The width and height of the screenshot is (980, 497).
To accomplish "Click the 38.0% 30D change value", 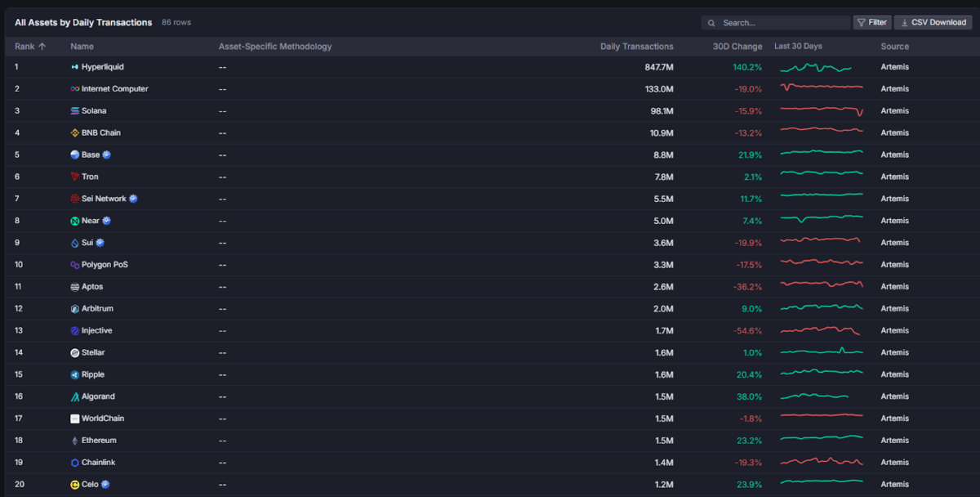I will tap(750, 396).
